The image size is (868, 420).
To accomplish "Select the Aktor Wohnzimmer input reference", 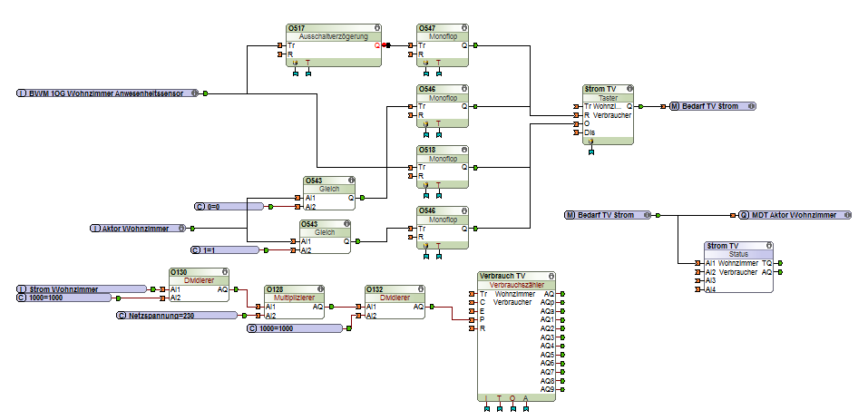I will click(x=138, y=228).
